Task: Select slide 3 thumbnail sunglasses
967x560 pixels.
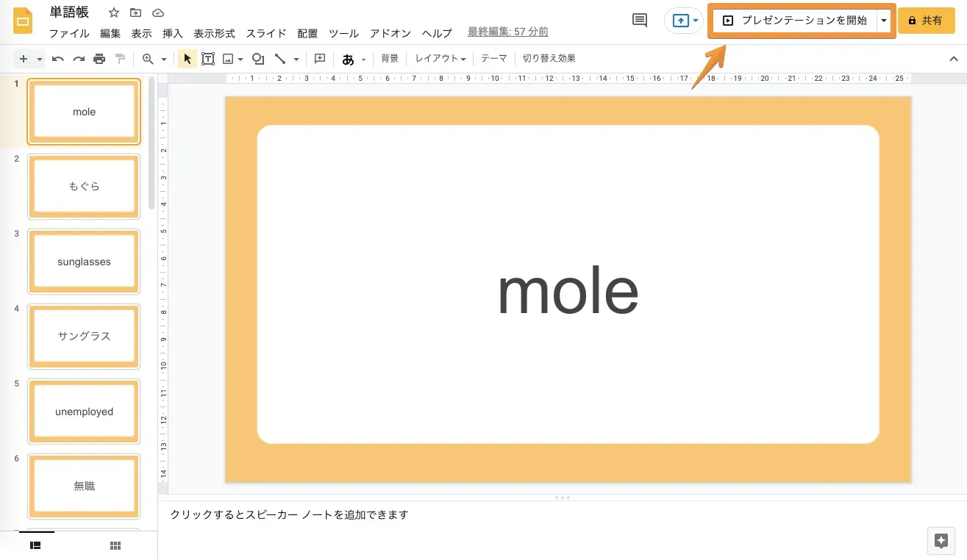Action: coord(84,262)
